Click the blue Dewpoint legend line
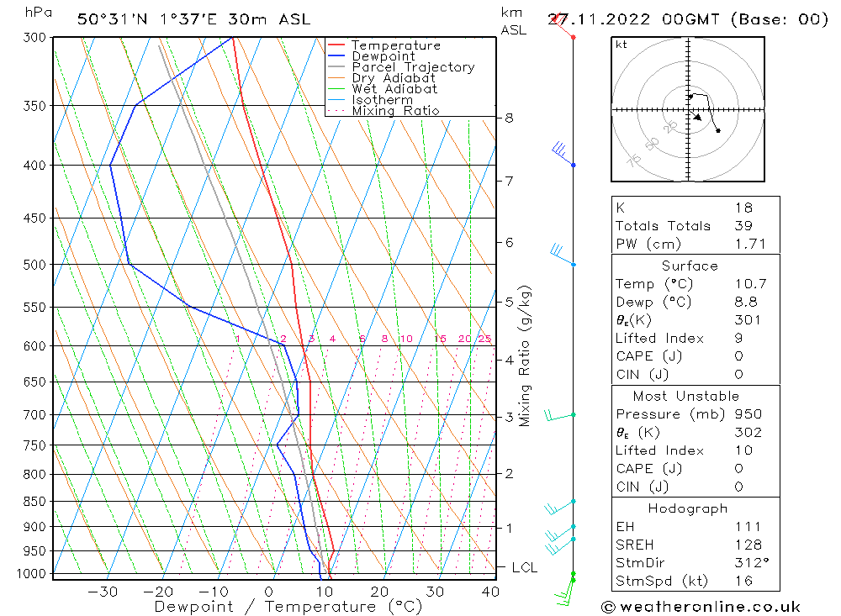Viewport: 841px width, 616px height. pyautogui.click(x=336, y=55)
